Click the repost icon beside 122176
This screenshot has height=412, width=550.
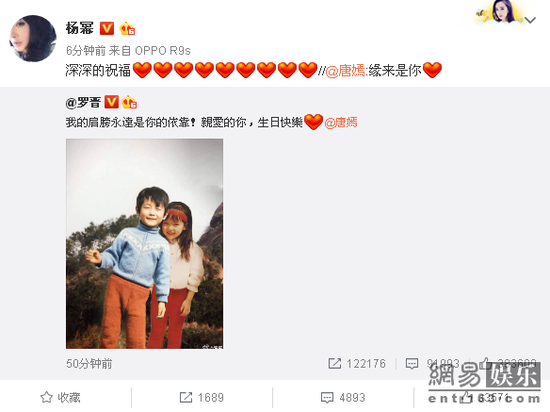pyautogui.click(x=334, y=364)
